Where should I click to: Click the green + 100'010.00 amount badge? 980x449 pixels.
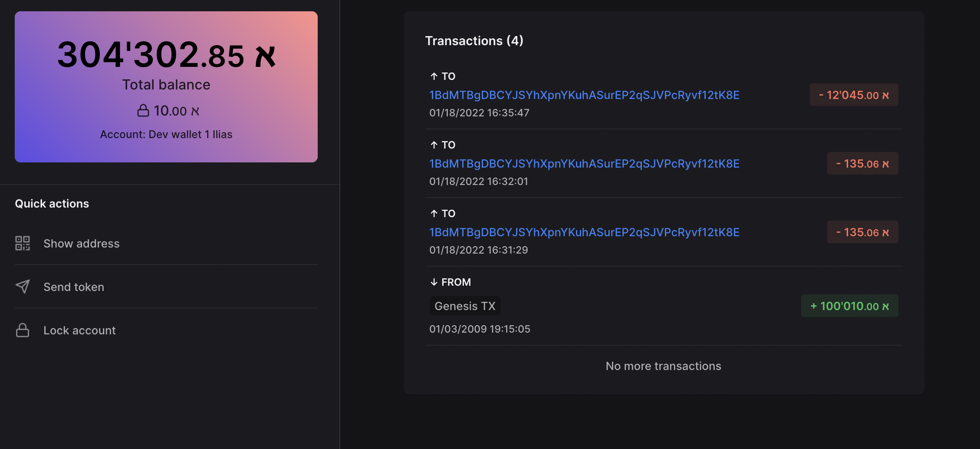click(849, 306)
